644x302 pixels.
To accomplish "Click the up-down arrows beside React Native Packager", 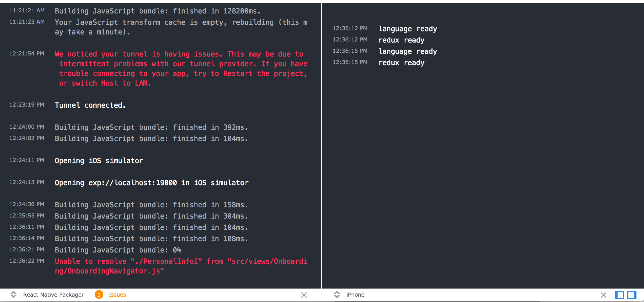I will (13, 295).
